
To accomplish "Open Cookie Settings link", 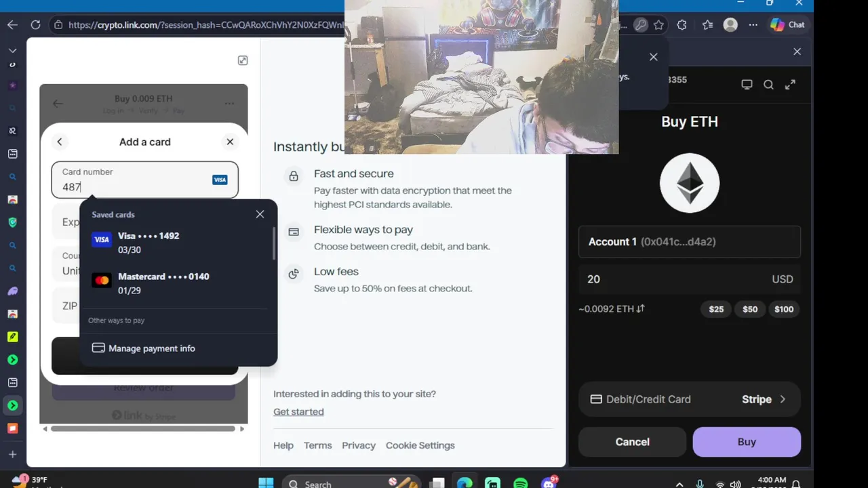I will click(420, 445).
